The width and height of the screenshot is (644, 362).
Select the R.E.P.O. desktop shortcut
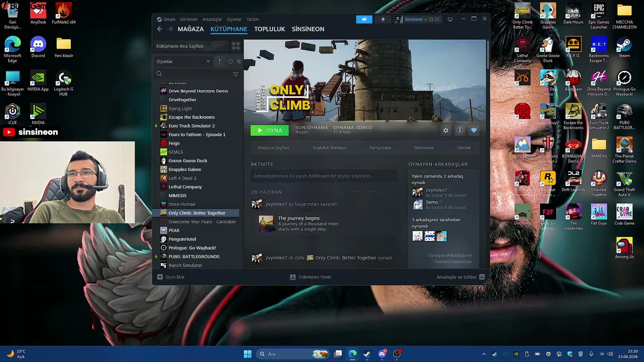pos(574,48)
